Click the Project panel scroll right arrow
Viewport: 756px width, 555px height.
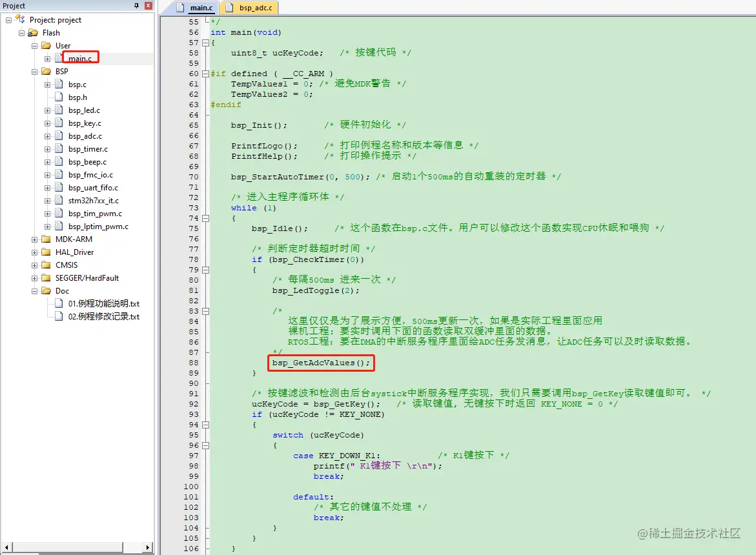[x=148, y=548]
